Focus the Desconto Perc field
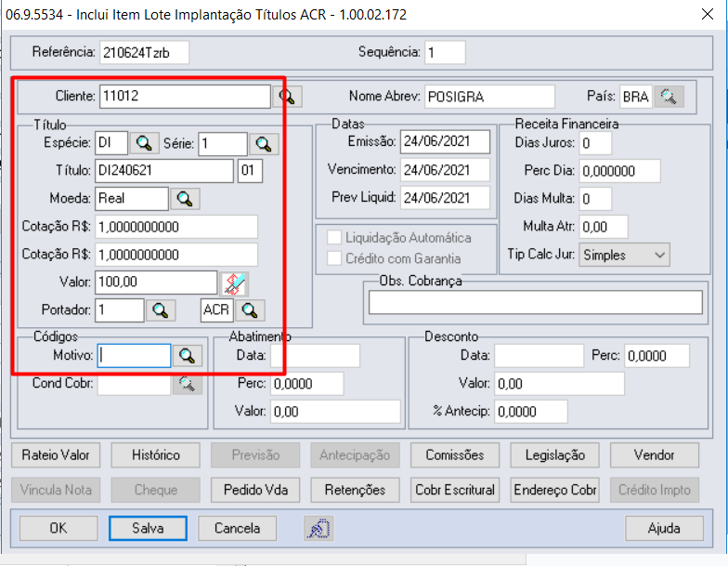 click(656, 356)
